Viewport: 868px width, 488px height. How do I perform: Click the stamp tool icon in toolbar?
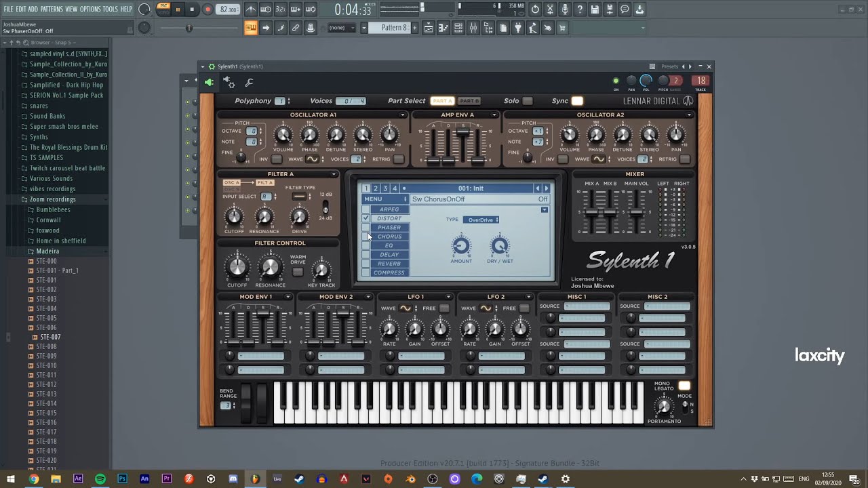coord(311,28)
